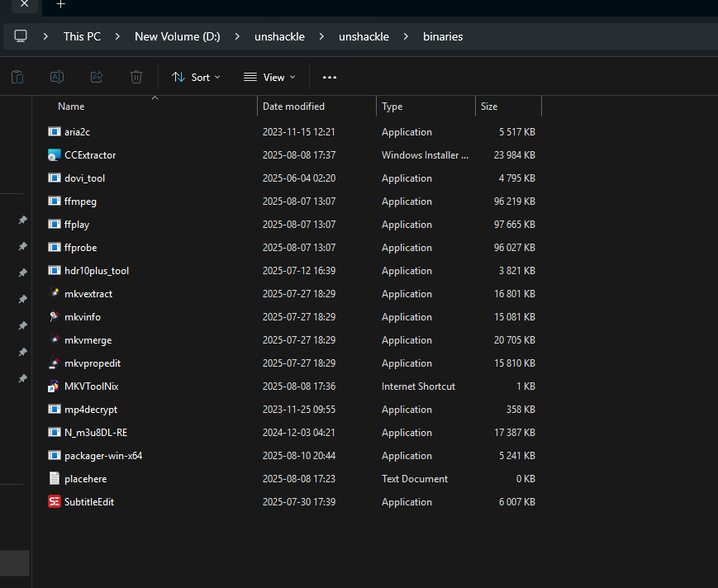Click size 97 665 KB of ffplay
The width and height of the screenshot is (718, 588).
[514, 225]
